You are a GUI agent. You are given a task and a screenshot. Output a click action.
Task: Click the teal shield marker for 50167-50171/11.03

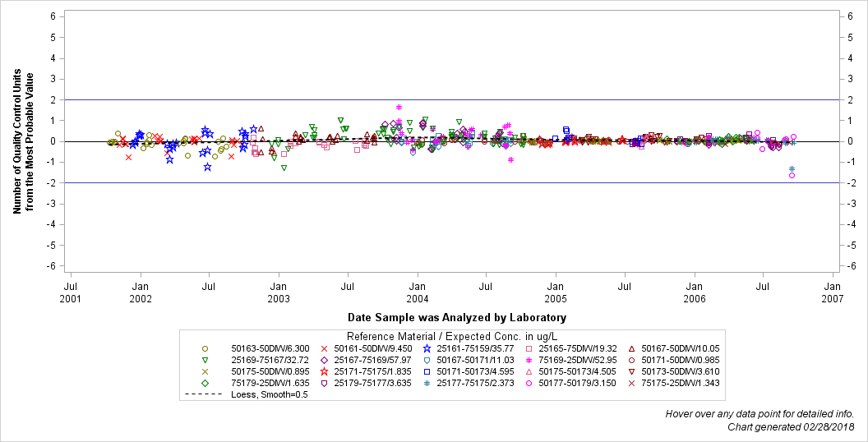click(427, 360)
